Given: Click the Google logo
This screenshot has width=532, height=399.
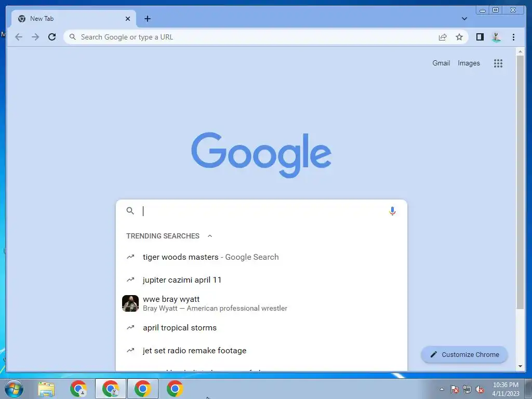Looking at the screenshot, I should [x=261, y=155].
